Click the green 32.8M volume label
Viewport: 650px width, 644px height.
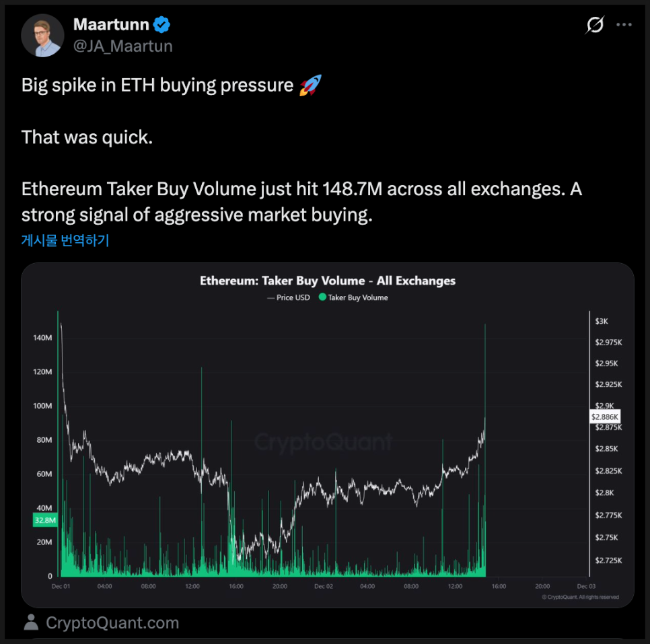coord(45,520)
